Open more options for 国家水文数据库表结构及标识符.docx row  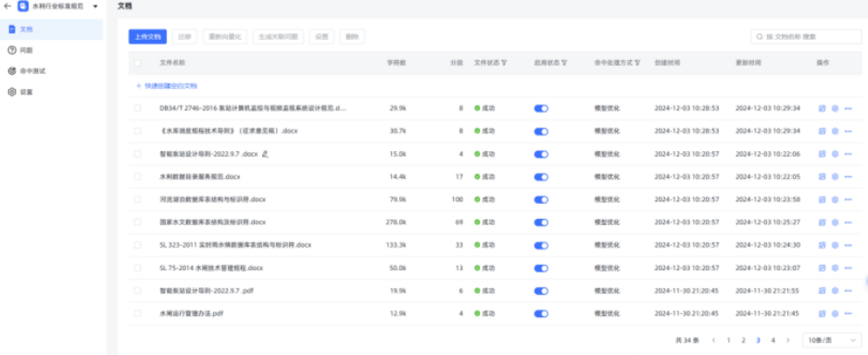click(848, 222)
